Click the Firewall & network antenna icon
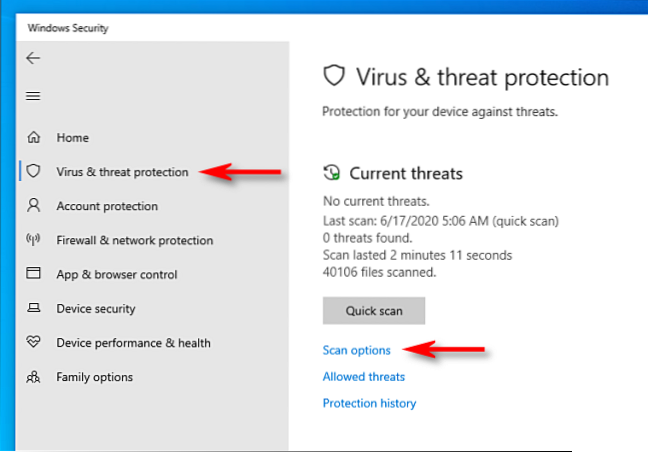The width and height of the screenshot is (648, 452). pyautogui.click(x=34, y=240)
